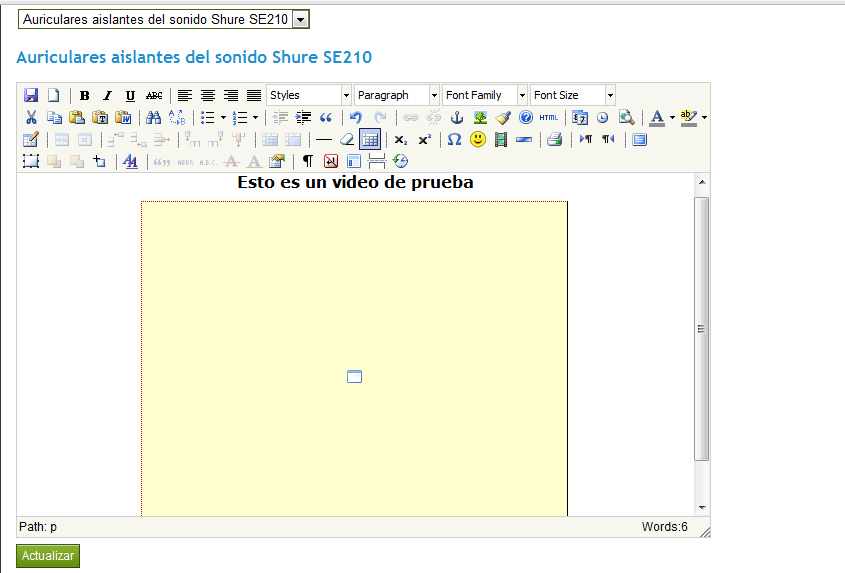Apply the highlight background color swatch

click(689, 118)
